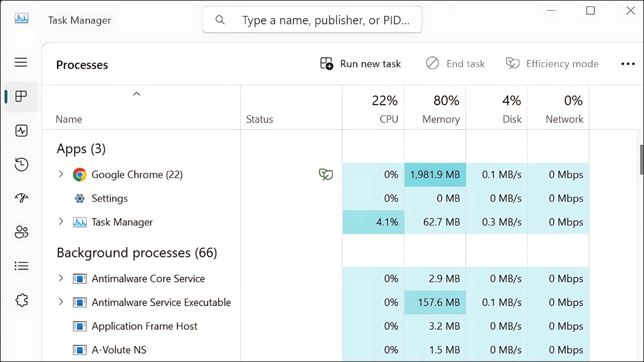644x362 pixels.
Task: Click the Processes page heading
Action: [82, 65]
